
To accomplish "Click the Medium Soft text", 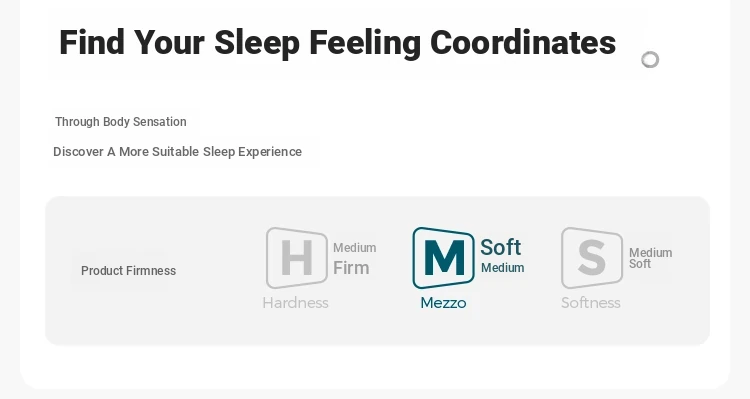I will click(x=651, y=258).
